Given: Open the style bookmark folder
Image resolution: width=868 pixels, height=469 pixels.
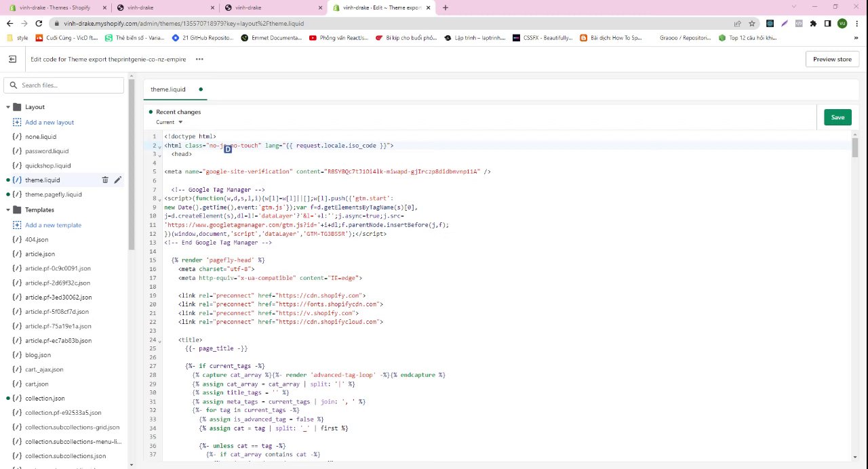Looking at the screenshot, I should pyautogui.click(x=17, y=38).
